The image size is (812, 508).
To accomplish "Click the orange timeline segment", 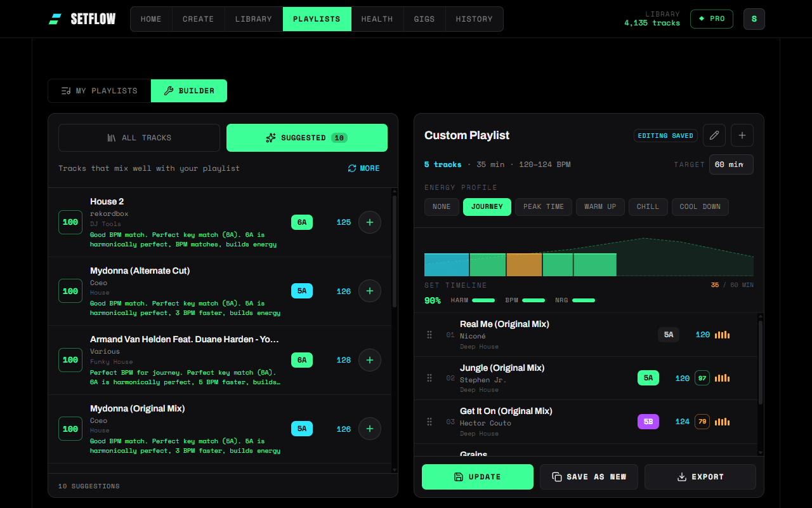I will 525,265.
